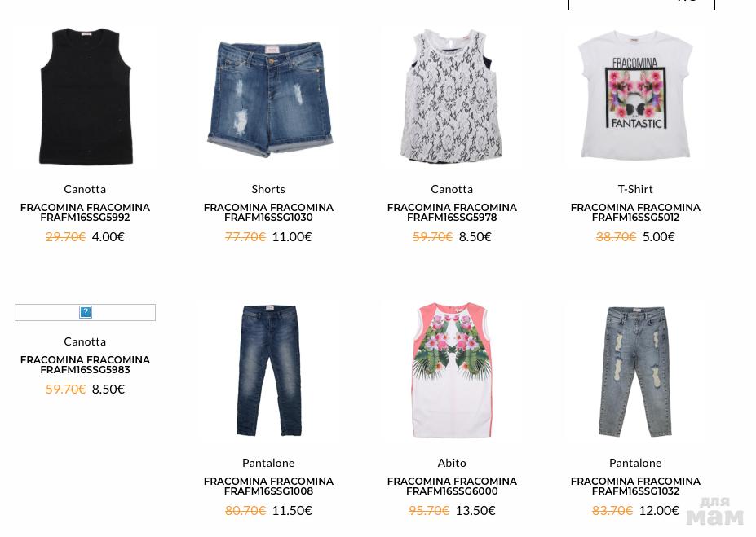Open the Fracomina Fantastic T-Shirt image
Screen dimensions: 756x537
(x=635, y=96)
